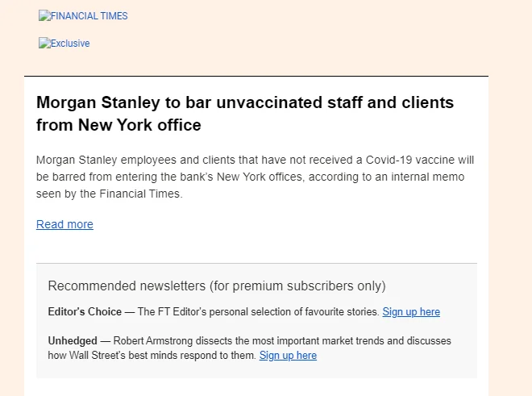Click the broken image icon beside FINANCIAL TIMES
532x396 pixels.
(x=44, y=15)
